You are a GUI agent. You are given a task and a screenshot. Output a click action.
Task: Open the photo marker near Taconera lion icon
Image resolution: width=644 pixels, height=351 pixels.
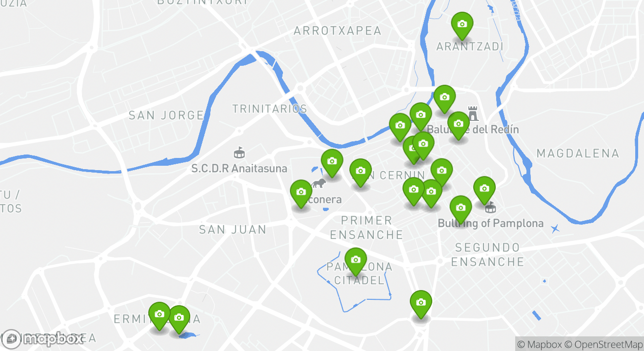pyautogui.click(x=301, y=194)
